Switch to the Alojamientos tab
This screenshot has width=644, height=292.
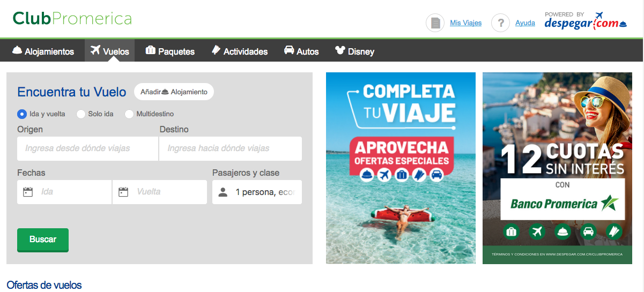43,51
